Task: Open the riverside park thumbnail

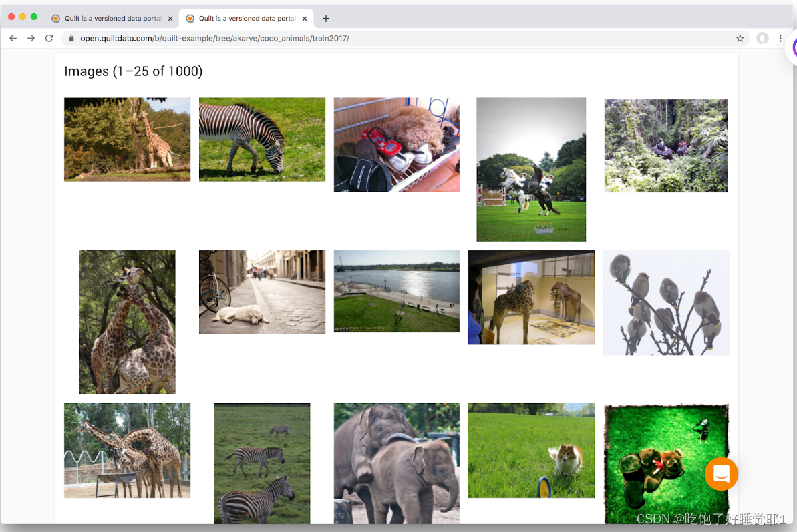Action: [x=396, y=292]
